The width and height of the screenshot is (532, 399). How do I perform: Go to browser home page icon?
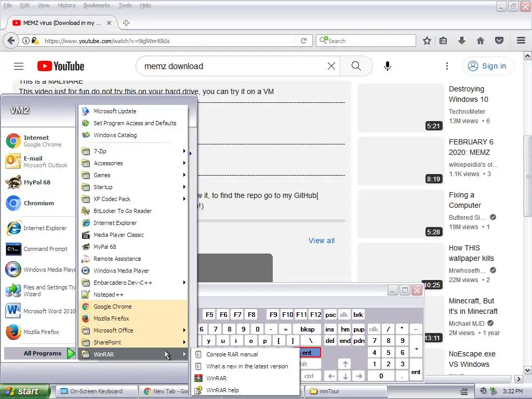481,41
